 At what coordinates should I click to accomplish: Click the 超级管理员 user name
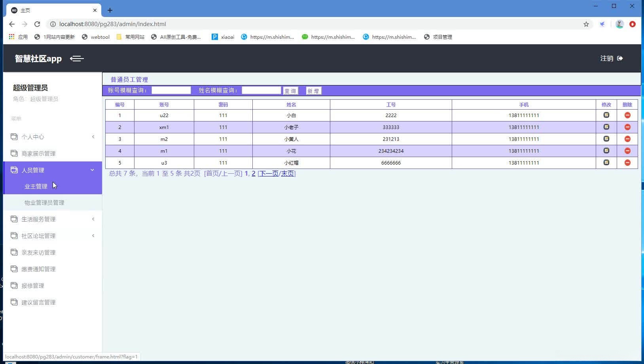[30, 88]
